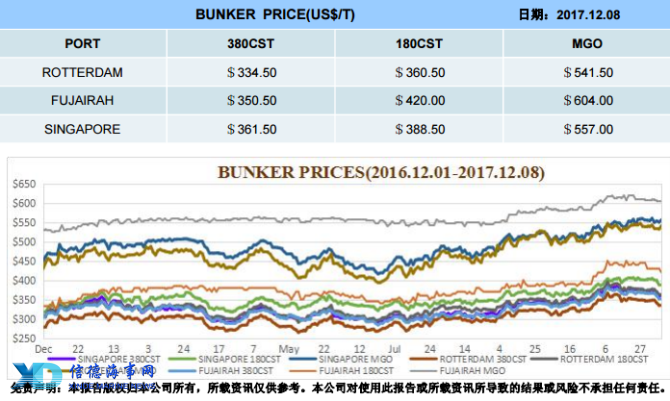Click Rotterdam MGO price $541.50

tap(588, 72)
